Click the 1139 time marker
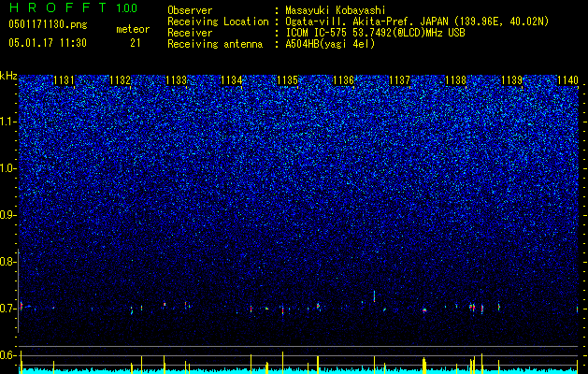 [x=512, y=80]
